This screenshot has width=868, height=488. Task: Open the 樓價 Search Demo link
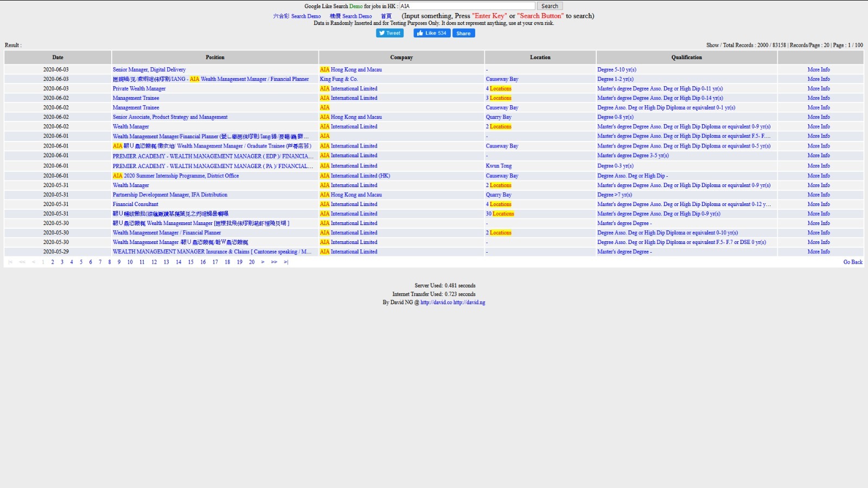(x=350, y=16)
